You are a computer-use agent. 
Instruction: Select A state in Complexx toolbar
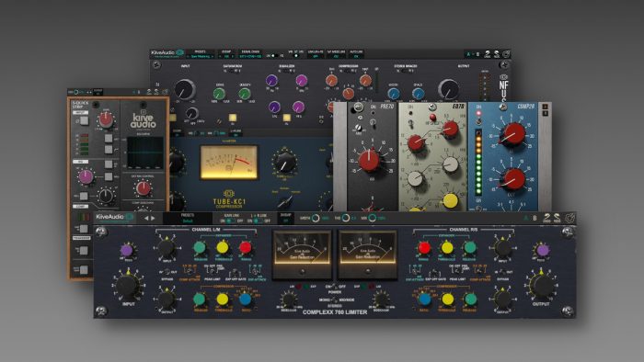(526, 218)
